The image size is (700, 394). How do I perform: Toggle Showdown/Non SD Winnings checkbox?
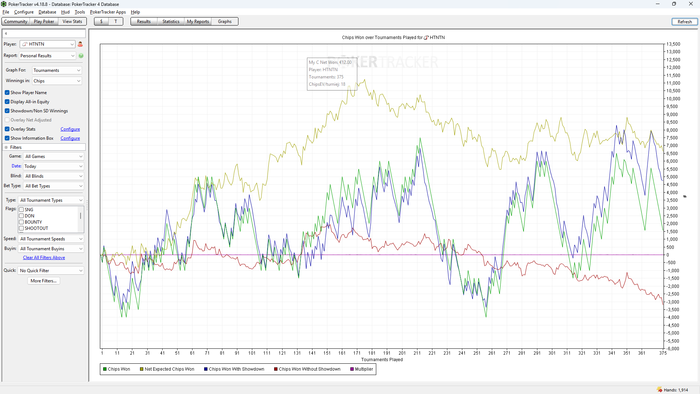[x=7, y=111]
